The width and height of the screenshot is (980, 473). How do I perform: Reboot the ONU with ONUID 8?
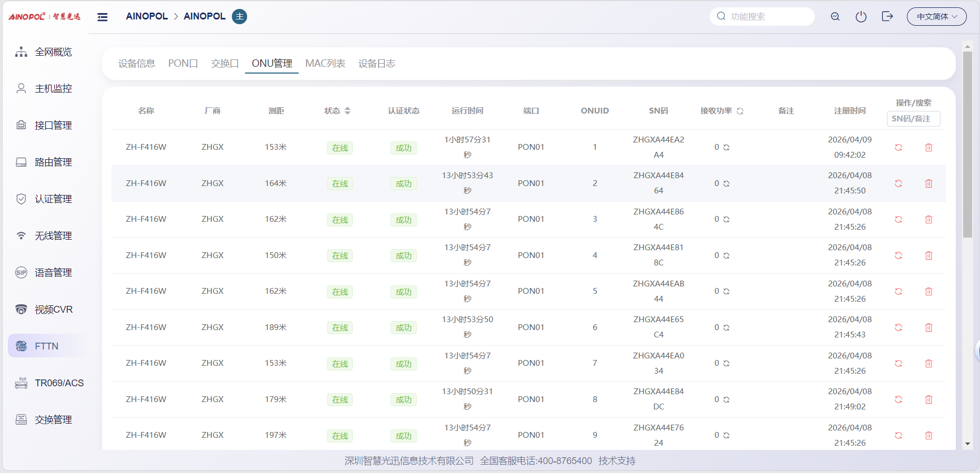[x=898, y=399]
